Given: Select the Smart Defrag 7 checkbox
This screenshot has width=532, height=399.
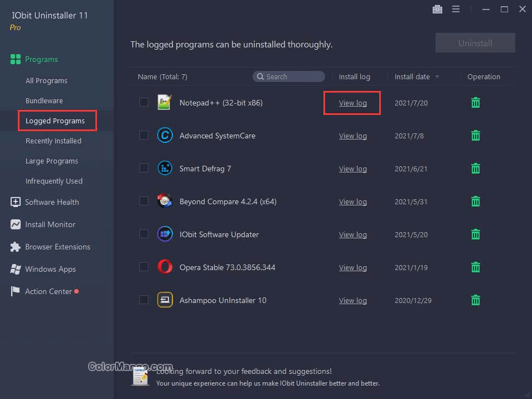Looking at the screenshot, I should (143, 169).
